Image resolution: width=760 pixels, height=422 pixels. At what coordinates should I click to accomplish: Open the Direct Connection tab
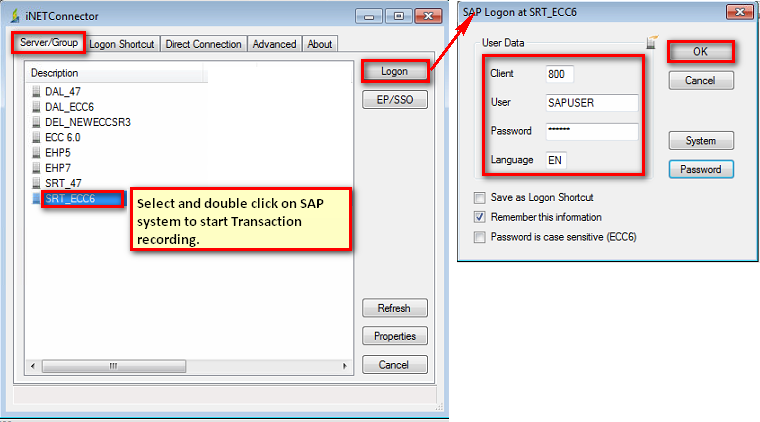[x=203, y=44]
